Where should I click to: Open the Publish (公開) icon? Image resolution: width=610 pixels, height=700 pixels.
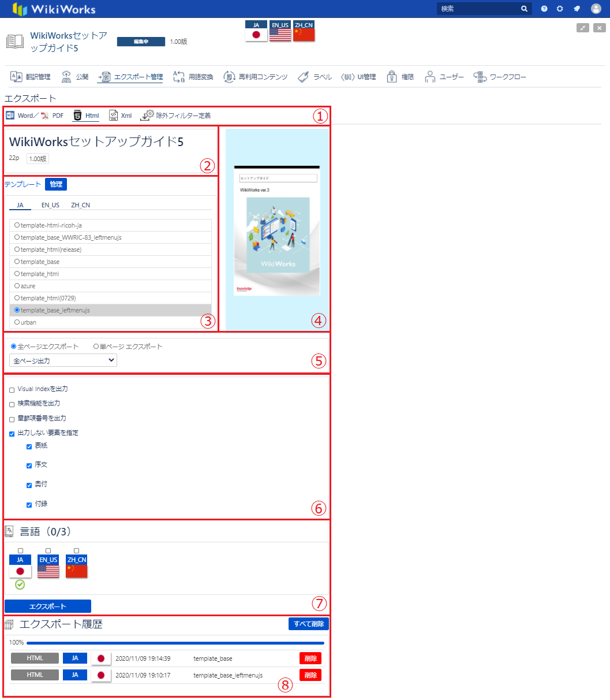pyautogui.click(x=67, y=77)
